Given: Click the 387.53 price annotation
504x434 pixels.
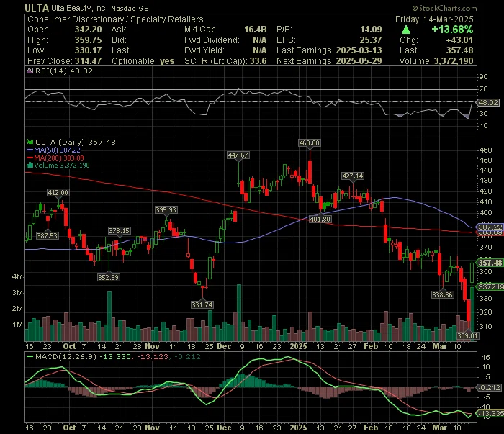Looking at the screenshot, I should coord(47,235).
